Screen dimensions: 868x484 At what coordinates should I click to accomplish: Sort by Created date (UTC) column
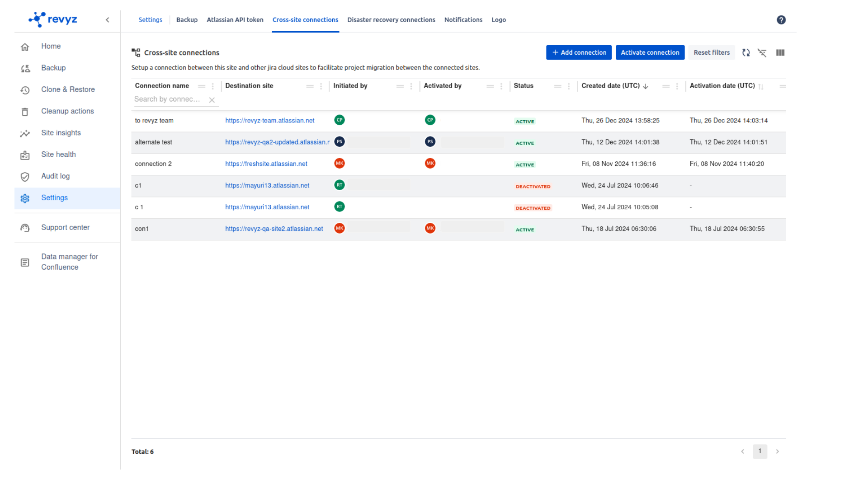tap(610, 86)
